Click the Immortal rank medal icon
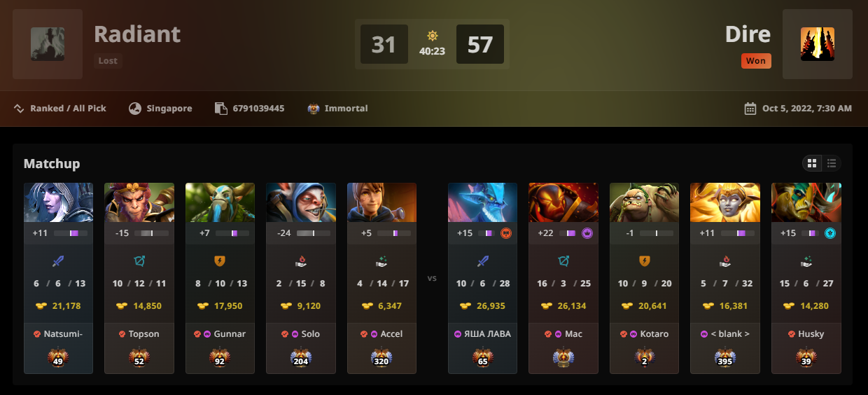Screen dimensions: 868x395 coord(314,109)
